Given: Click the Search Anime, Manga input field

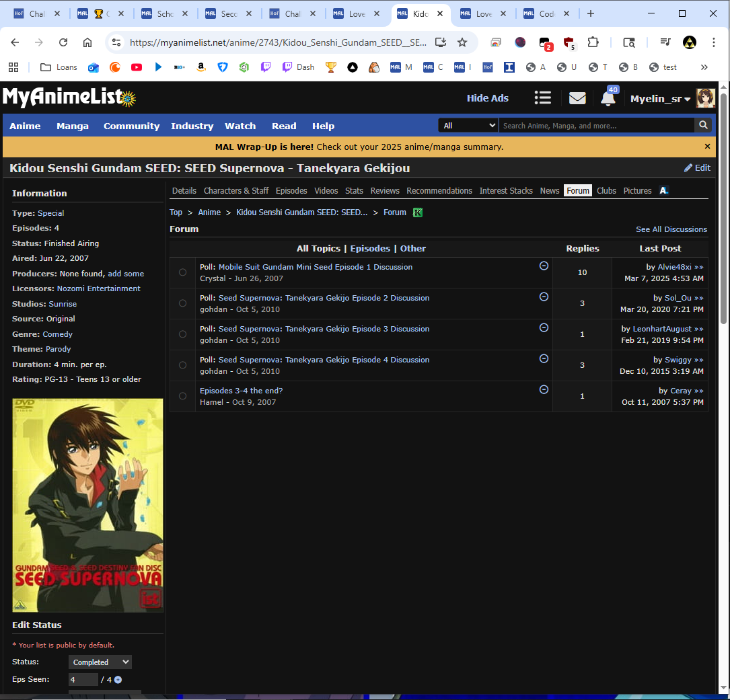Looking at the screenshot, I should 596,125.
